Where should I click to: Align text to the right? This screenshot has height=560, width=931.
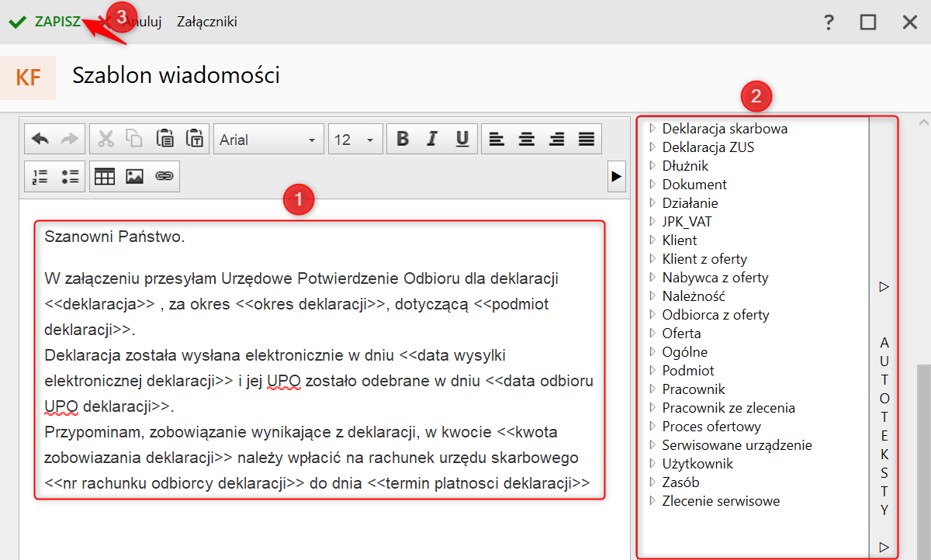click(556, 140)
